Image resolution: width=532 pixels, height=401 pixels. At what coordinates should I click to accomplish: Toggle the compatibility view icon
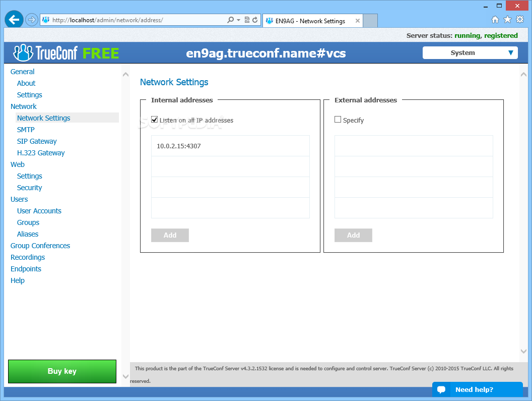pyautogui.click(x=247, y=20)
